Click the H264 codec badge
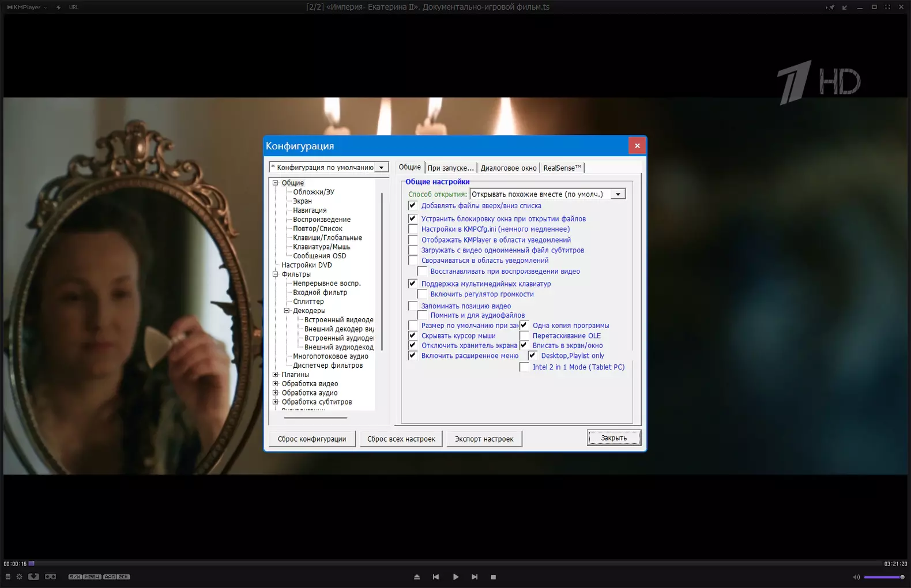 coord(92,576)
